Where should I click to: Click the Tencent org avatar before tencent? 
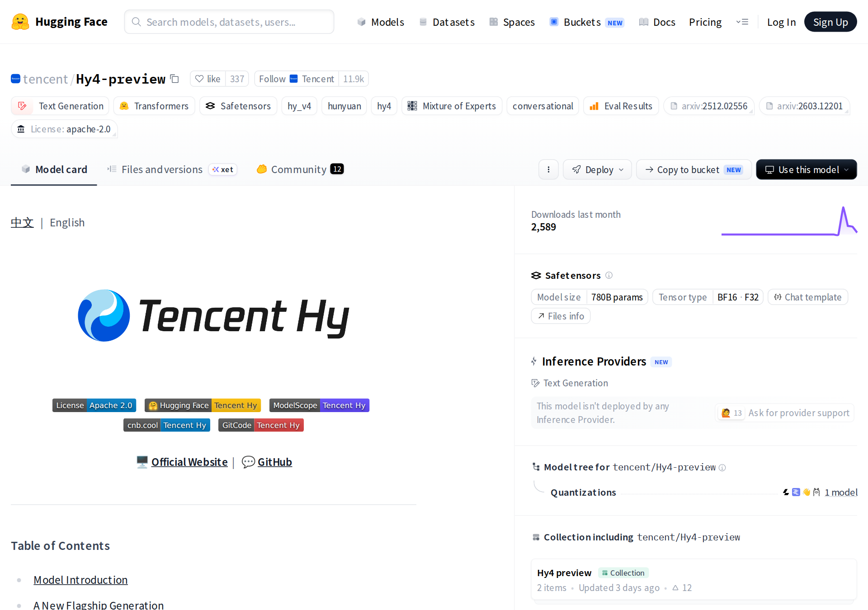(16, 79)
